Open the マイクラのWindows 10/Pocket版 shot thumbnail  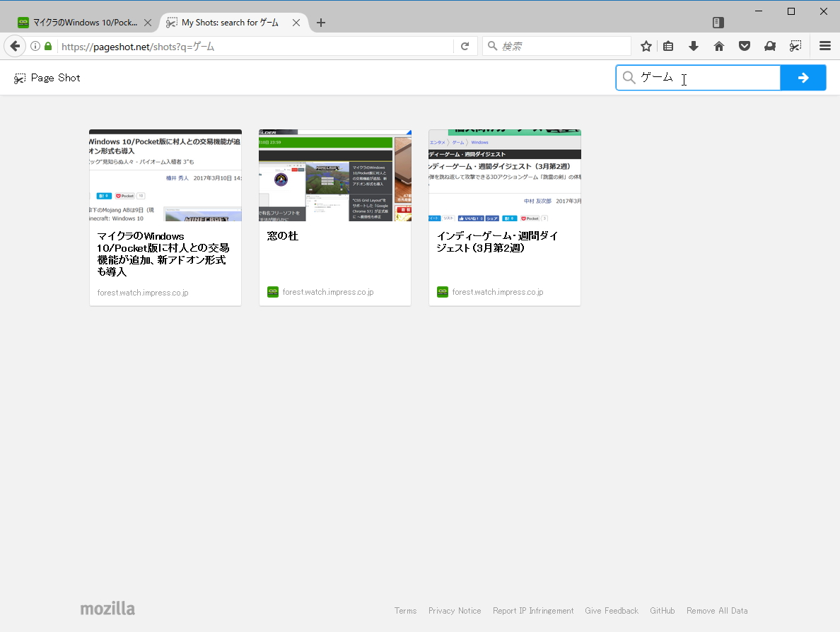tap(165, 176)
